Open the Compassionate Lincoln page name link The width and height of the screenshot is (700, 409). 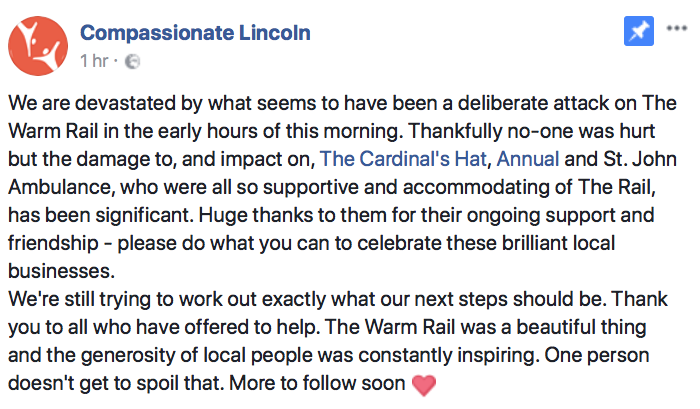coord(195,33)
